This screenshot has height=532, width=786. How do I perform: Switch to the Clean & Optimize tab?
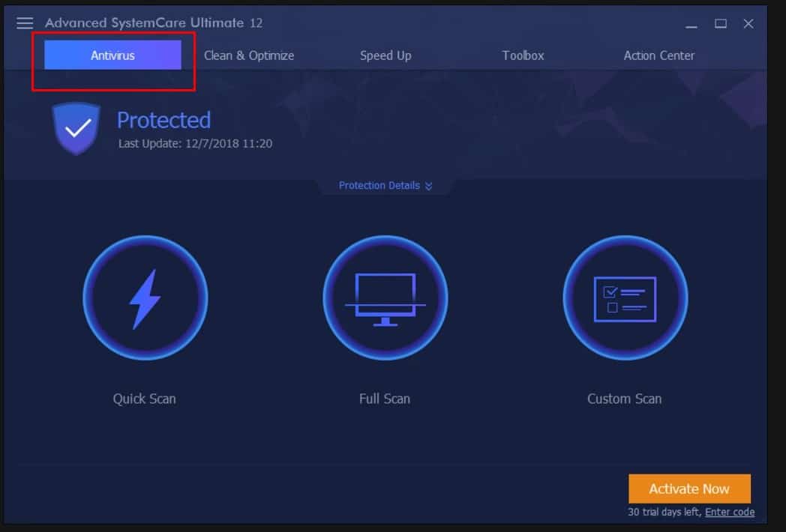(x=249, y=55)
